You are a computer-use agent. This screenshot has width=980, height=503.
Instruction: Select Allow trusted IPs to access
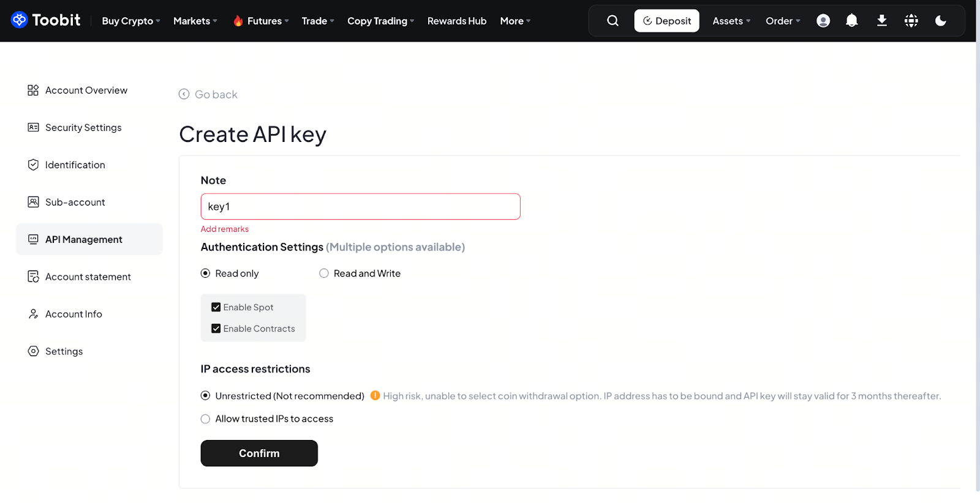click(x=206, y=419)
